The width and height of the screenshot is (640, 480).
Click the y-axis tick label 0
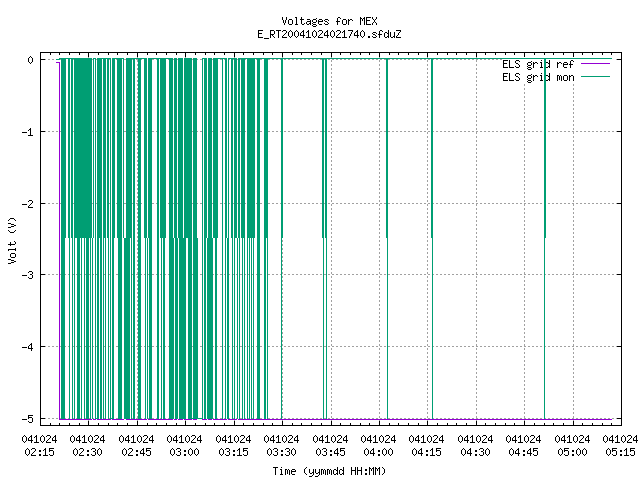point(31,60)
